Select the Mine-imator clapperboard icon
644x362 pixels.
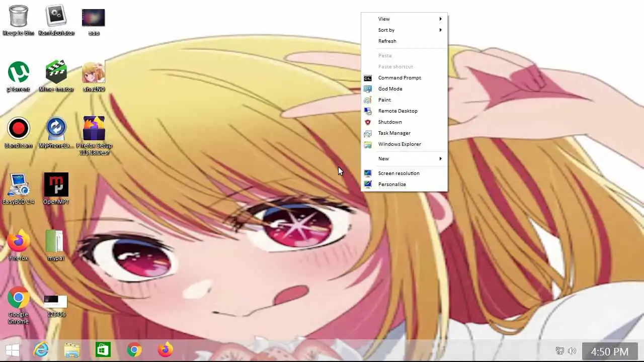point(56,77)
